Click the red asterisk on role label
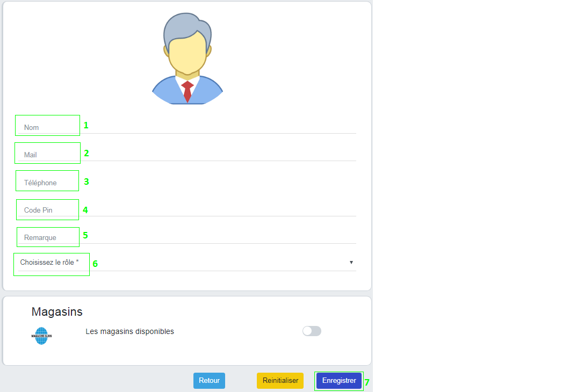This screenshot has height=392, width=562. click(x=77, y=262)
